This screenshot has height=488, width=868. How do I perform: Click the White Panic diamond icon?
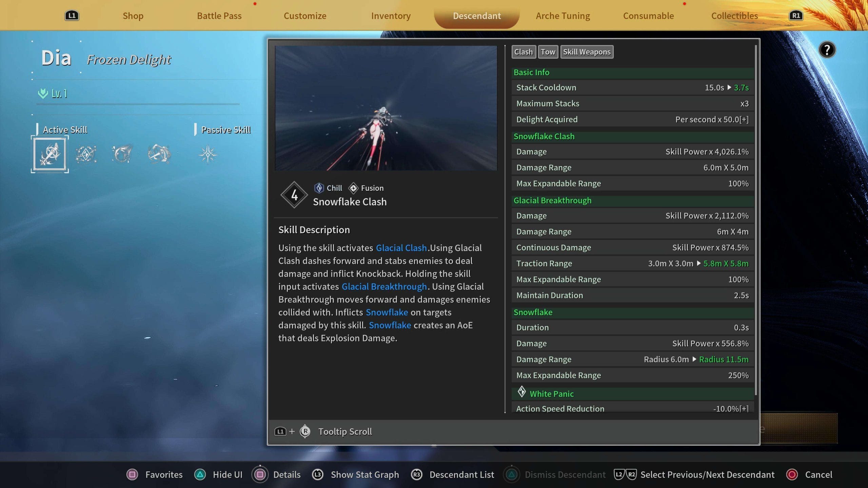pyautogui.click(x=521, y=392)
